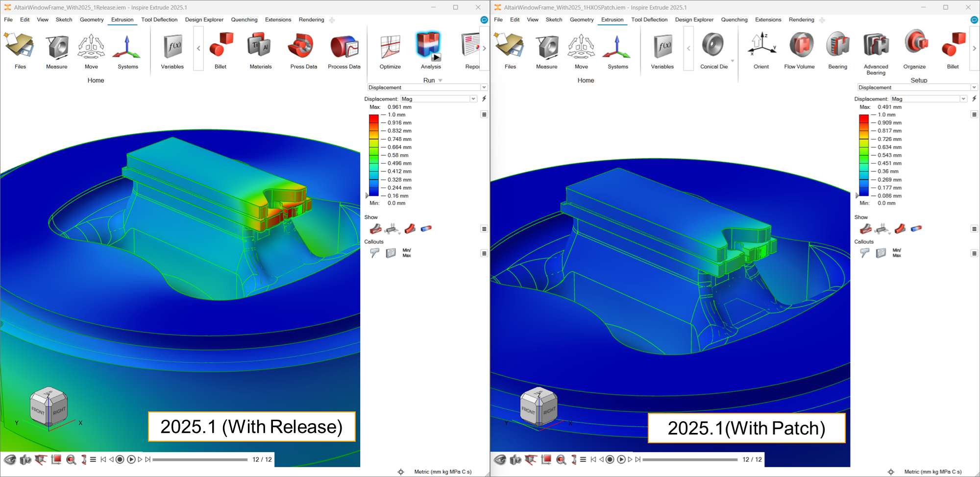Open Advanced Bearing in right window

(x=876, y=53)
